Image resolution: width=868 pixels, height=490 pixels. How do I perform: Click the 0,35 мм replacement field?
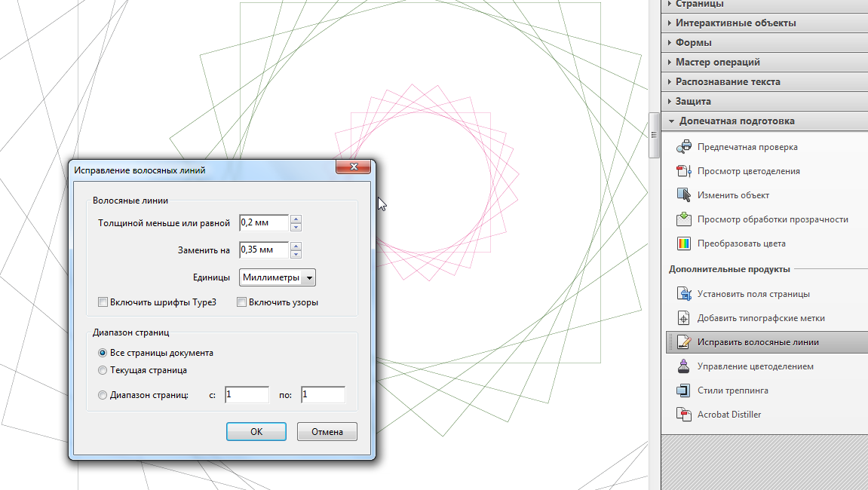(x=264, y=250)
